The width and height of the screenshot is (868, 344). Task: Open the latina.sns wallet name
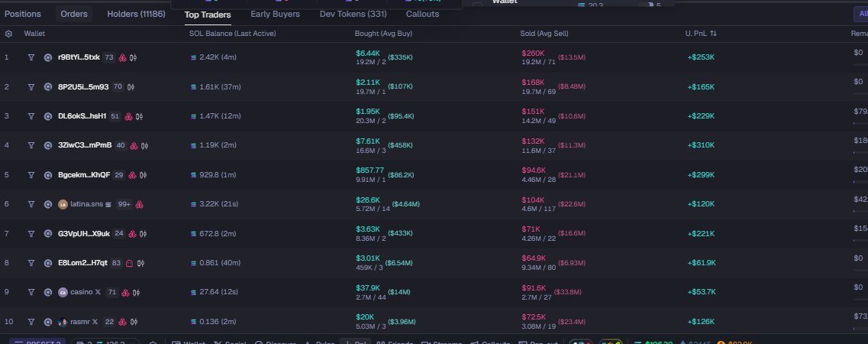pyautogui.click(x=87, y=204)
